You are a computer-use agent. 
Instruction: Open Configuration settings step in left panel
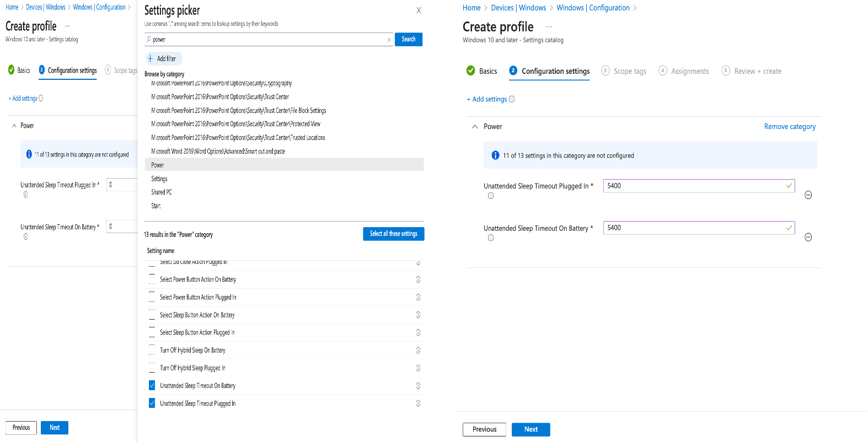pos(68,70)
